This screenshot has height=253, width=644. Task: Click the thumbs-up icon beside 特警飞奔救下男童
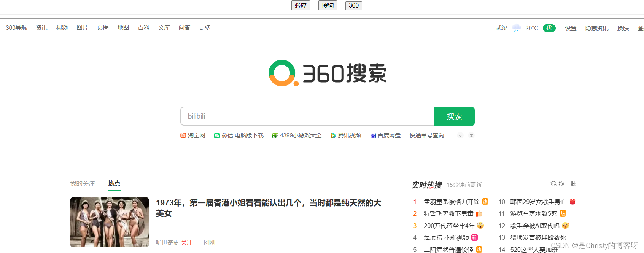tap(479, 213)
